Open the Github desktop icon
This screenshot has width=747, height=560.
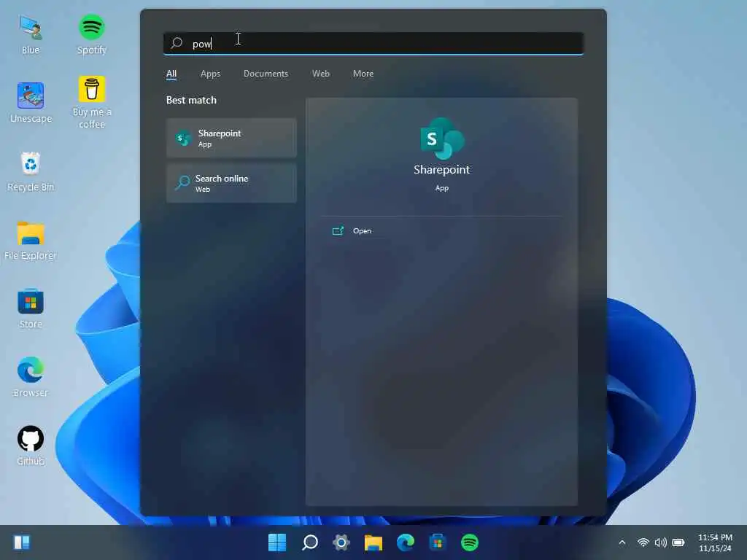[31, 446]
